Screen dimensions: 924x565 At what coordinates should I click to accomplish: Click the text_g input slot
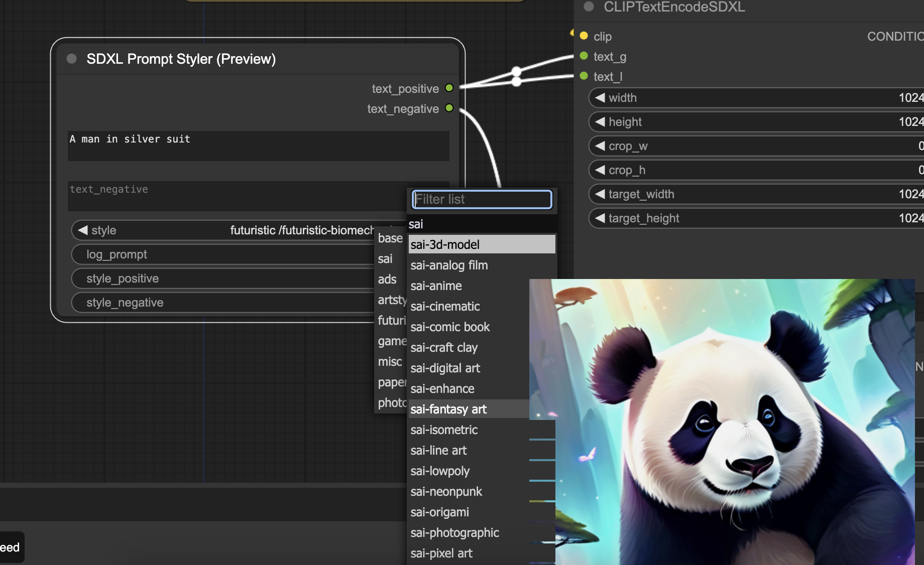[x=583, y=56]
